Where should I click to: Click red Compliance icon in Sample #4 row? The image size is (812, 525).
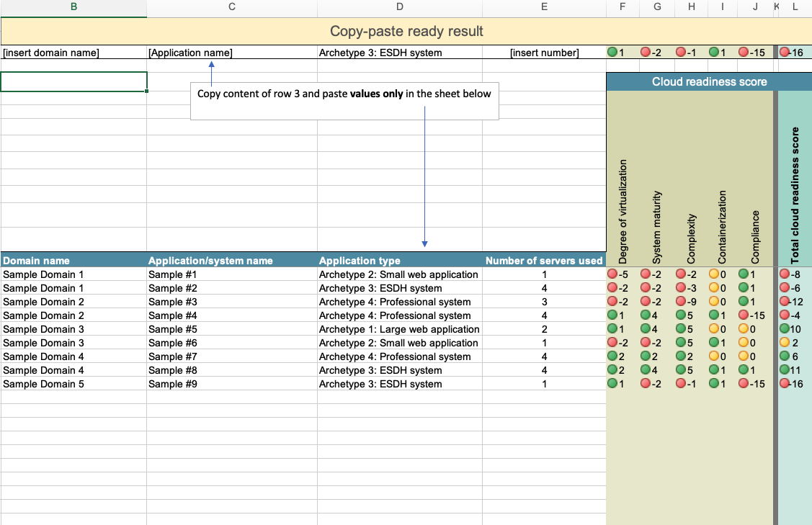click(x=744, y=315)
